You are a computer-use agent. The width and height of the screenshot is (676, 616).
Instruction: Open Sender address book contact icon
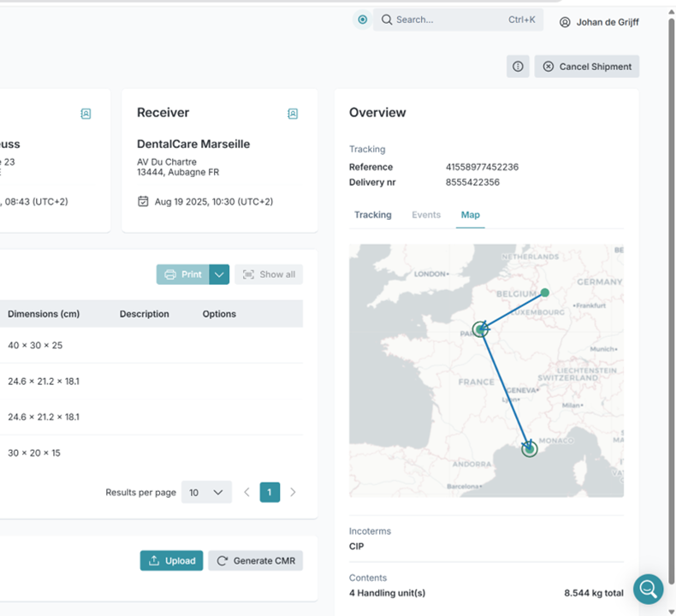coord(86,114)
